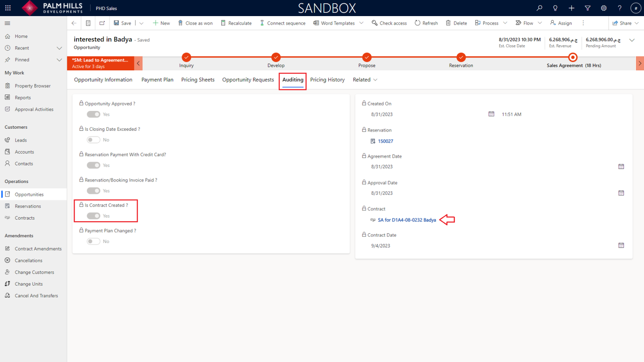The width and height of the screenshot is (644, 362).
Task: Open Share dropdown chevron
Action: pos(637,23)
